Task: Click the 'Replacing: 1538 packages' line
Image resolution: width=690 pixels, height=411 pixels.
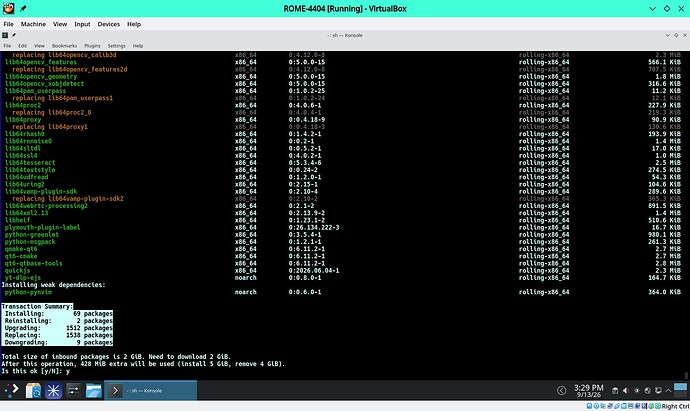Action: [59, 335]
